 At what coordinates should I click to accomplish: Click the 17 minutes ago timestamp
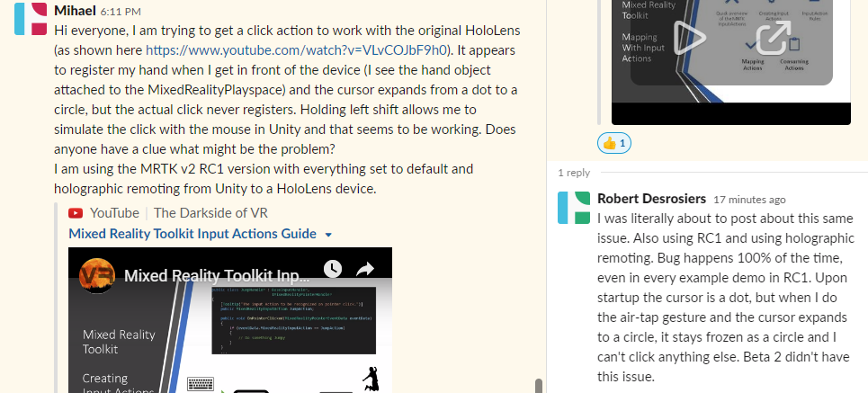[x=749, y=200]
